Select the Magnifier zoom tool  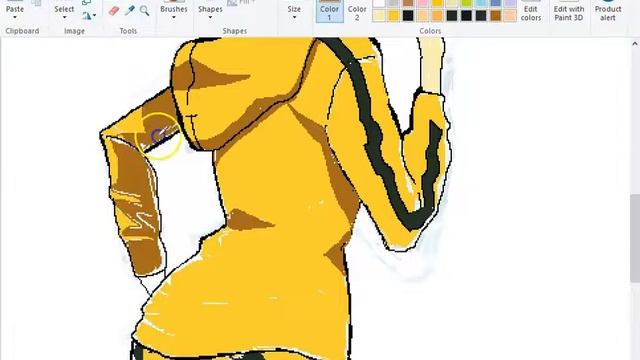tap(144, 11)
